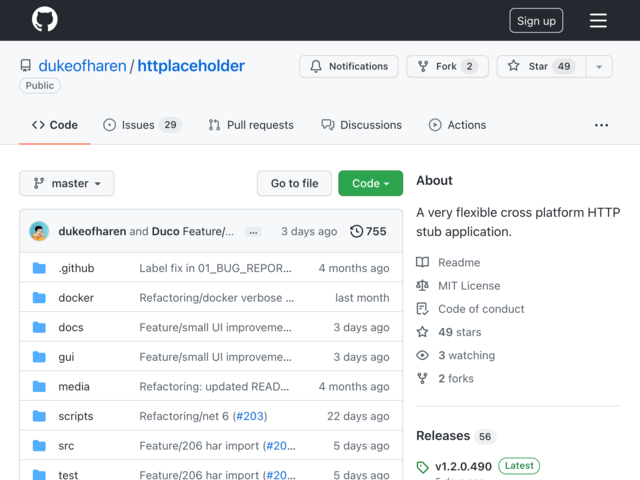Open commit 'Label fix in 01_BUG_REPOR...'

pyautogui.click(x=216, y=268)
